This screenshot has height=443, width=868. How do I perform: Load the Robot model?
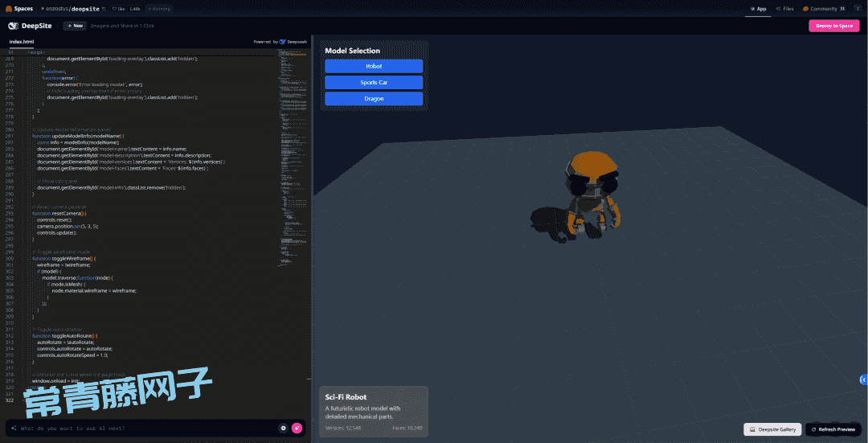click(x=374, y=66)
